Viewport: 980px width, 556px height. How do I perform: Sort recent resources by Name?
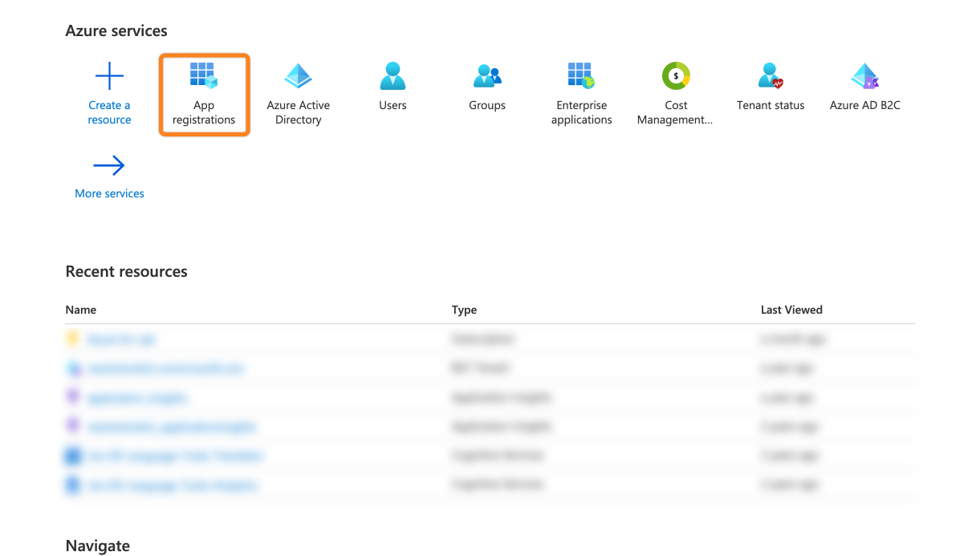80,310
